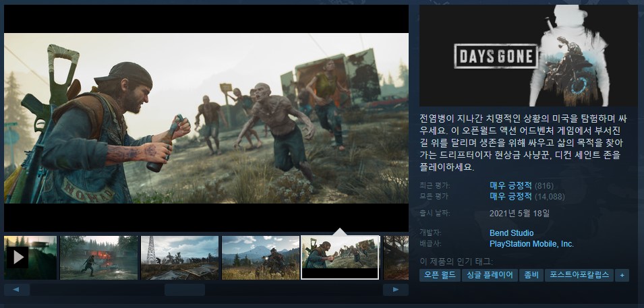Click the Days Gone header image

(528, 56)
